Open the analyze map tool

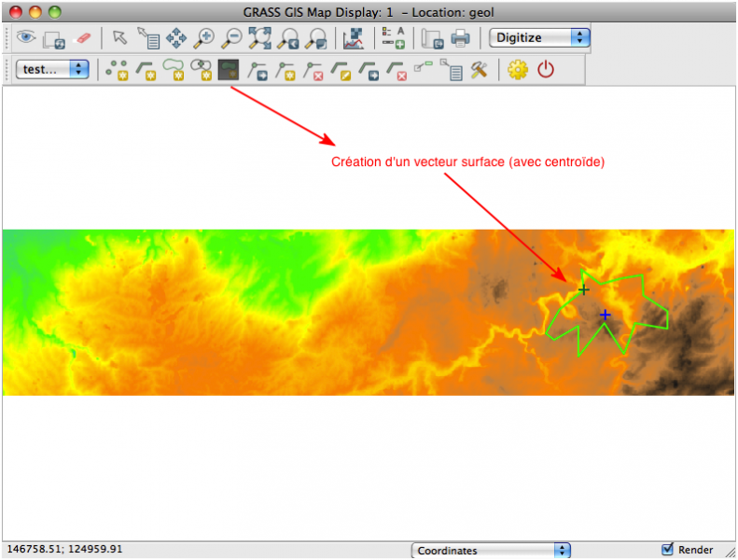click(354, 38)
